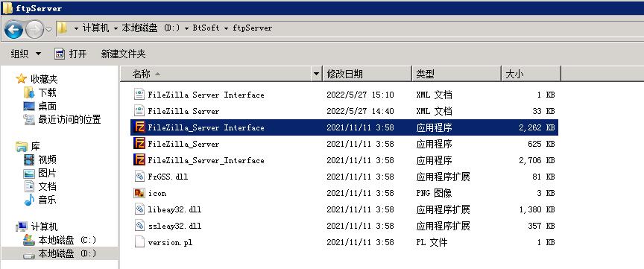
Task: Click the Back navigation arrow button
Action: click(x=13, y=29)
